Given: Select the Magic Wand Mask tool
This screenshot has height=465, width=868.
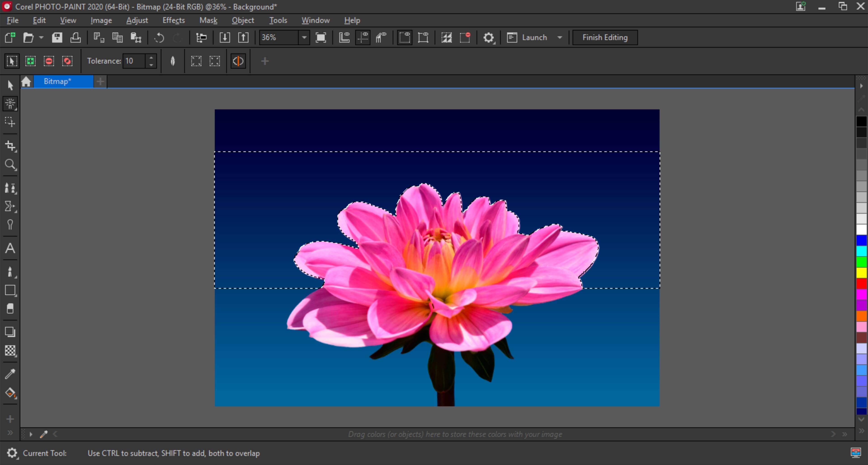Looking at the screenshot, I should coord(10,103).
